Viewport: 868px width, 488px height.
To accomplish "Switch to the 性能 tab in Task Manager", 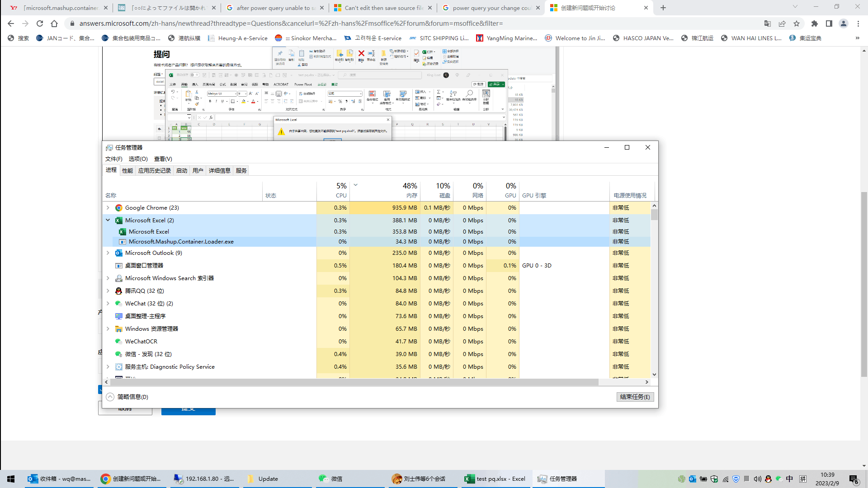I will (x=127, y=170).
